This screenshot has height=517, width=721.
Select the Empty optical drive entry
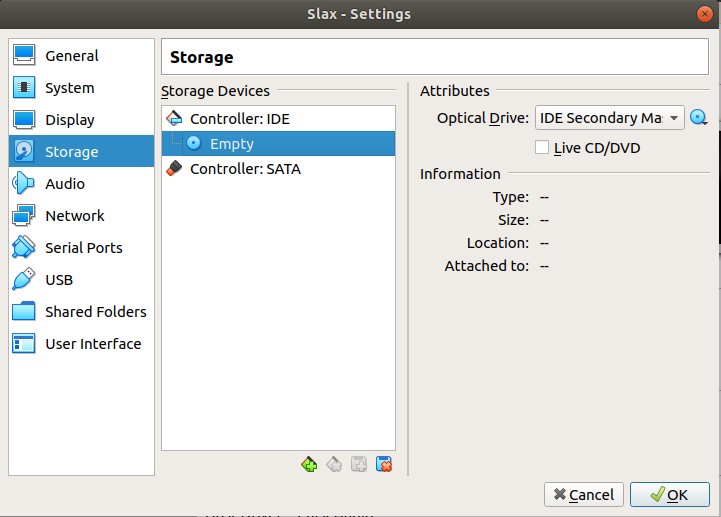coord(278,144)
